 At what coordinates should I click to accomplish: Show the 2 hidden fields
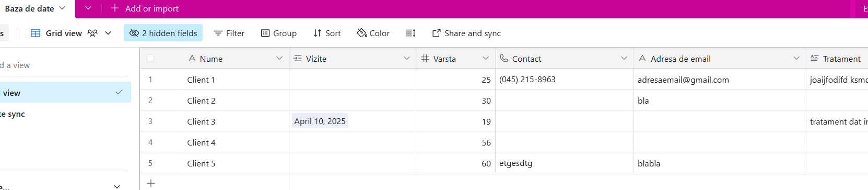pos(163,33)
